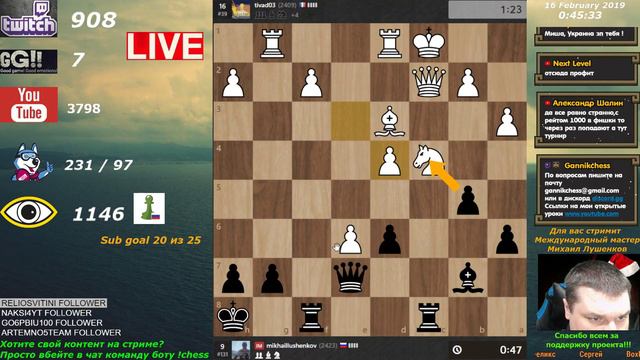This screenshot has height=360, width=640.
Task: Click mikhaillushenkov's avatar thumbnail
Action: click(x=241, y=350)
